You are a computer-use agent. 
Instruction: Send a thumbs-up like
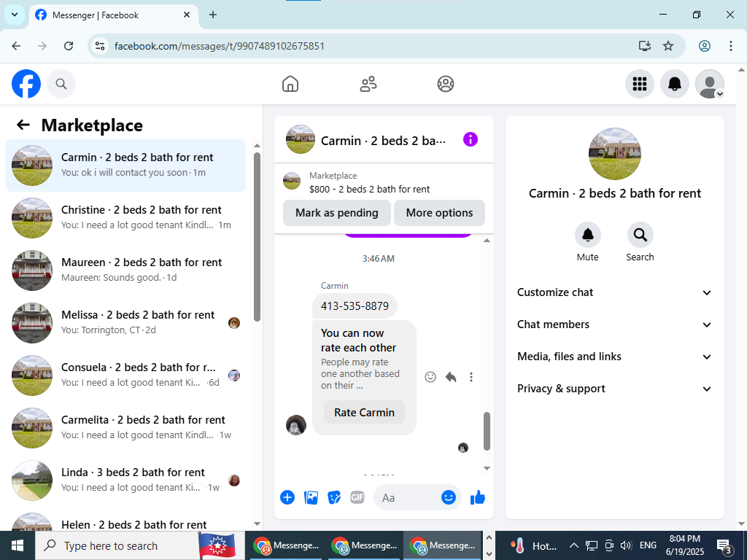point(477,497)
